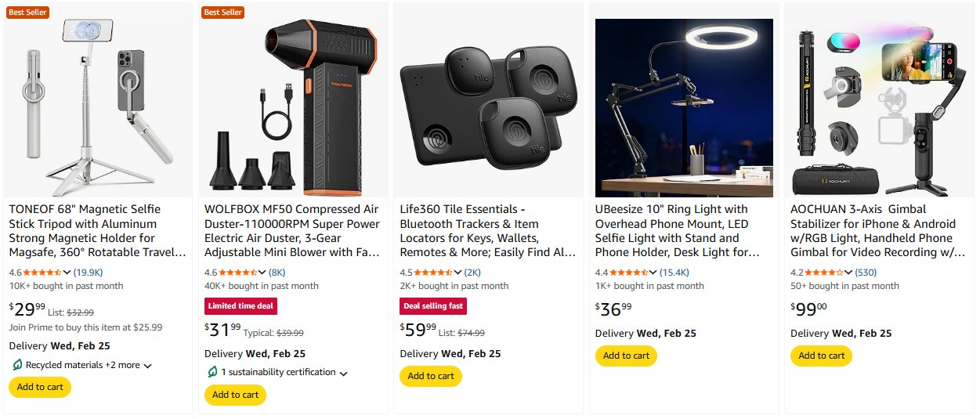The width and height of the screenshot is (980, 419).
Task: Add the UBeesize ring light to cart
Action: pos(626,356)
